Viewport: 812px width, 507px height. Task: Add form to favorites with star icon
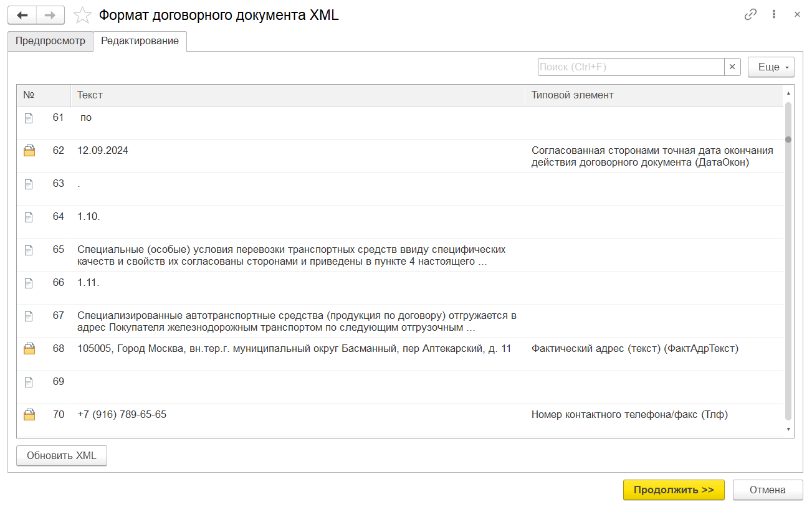82,16
